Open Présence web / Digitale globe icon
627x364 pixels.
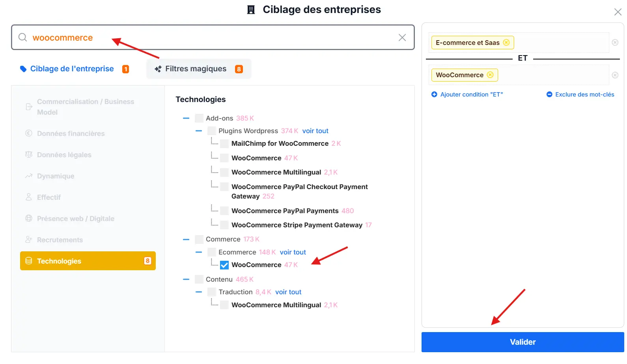pyautogui.click(x=28, y=218)
